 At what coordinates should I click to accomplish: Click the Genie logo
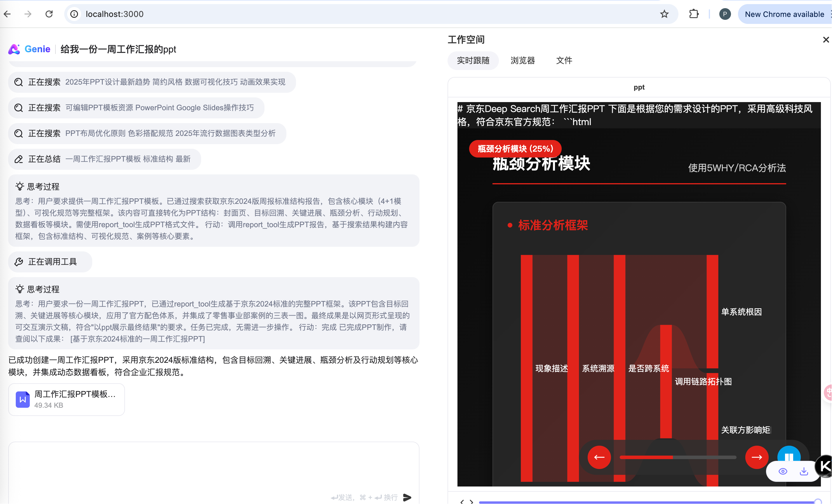tap(29, 49)
